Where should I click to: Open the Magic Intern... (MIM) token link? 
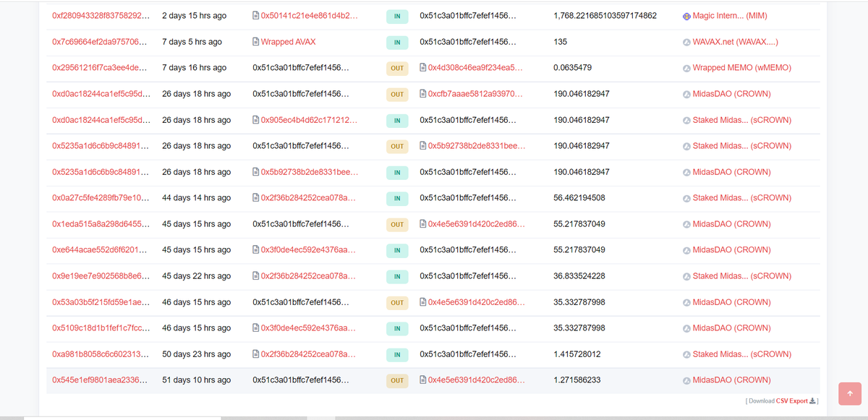[x=731, y=16]
